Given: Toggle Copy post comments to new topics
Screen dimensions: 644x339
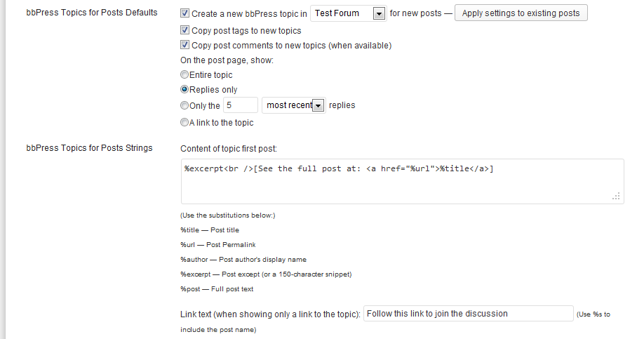Looking at the screenshot, I should (x=185, y=45).
